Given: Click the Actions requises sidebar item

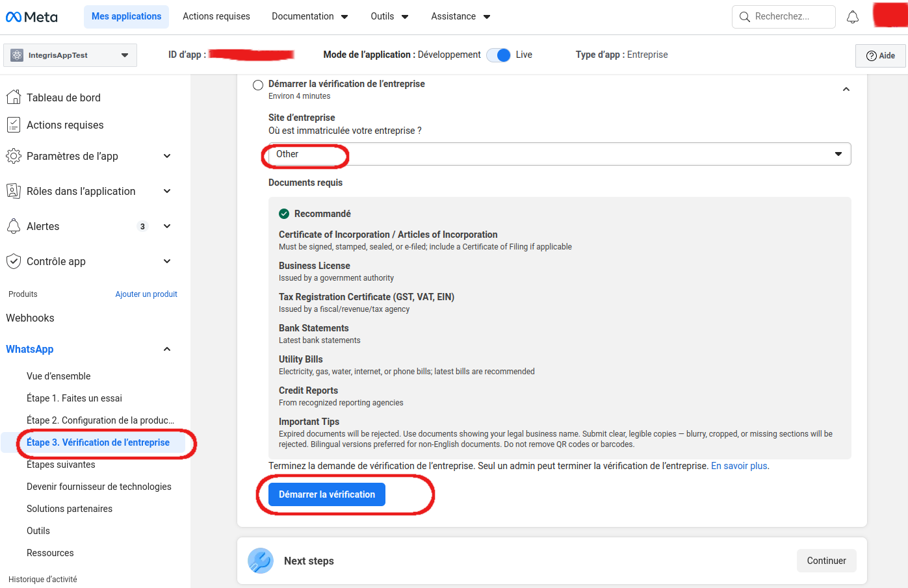Looking at the screenshot, I should pyautogui.click(x=65, y=125).
